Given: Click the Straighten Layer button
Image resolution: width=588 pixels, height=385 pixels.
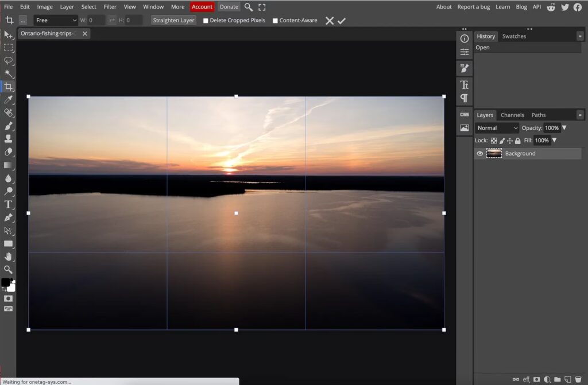Looking at the screenshot, I should (x=173, y=21).
